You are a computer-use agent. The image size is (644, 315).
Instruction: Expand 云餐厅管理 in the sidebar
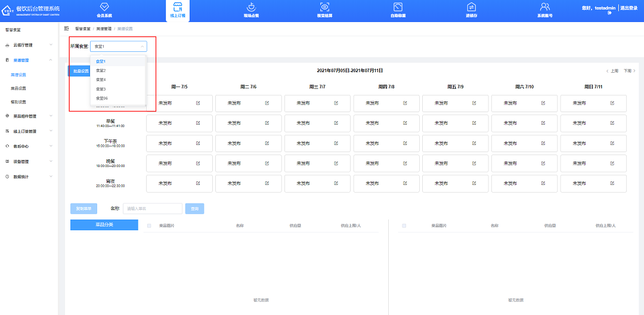coord(29,45)
